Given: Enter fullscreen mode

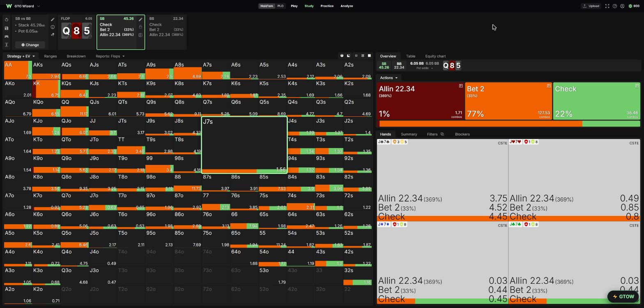Looking at the screenshot, I should click(607, 6).
